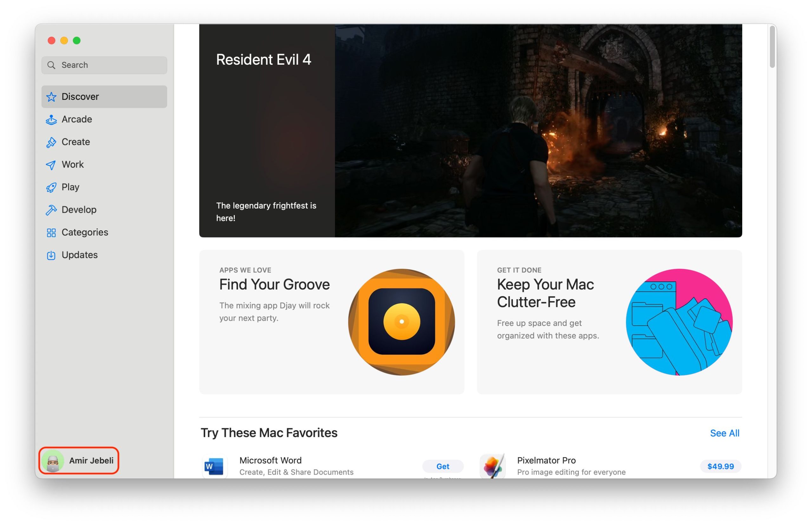
Task: Click 'Create, Edit & Share Documents' subtitle
Action: 296,472
